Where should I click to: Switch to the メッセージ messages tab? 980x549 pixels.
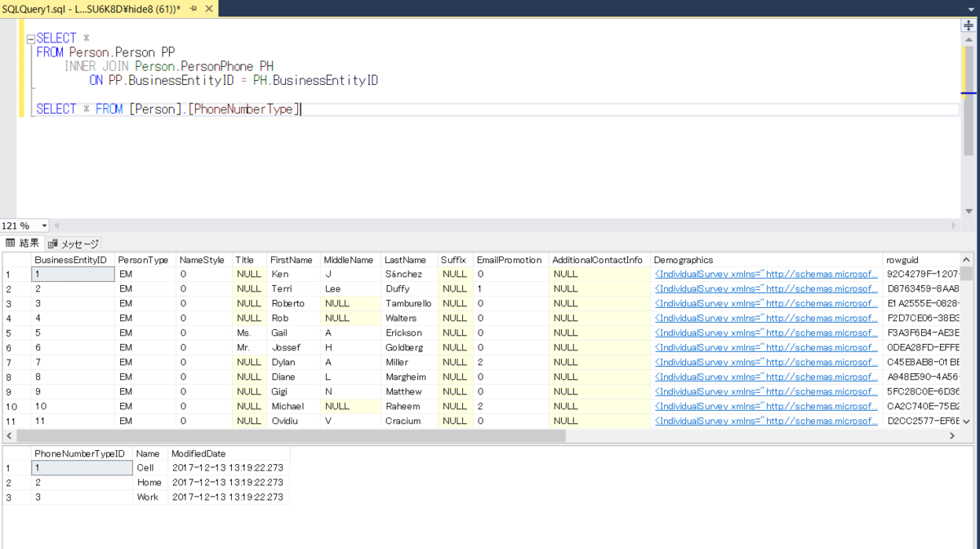point(73,243)
